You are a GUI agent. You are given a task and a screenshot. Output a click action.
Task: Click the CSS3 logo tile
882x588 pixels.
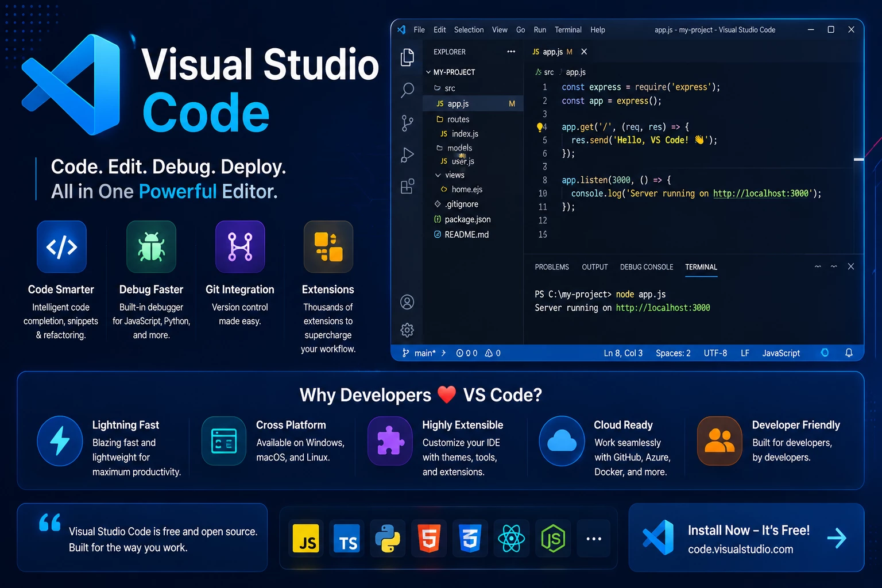470,538
